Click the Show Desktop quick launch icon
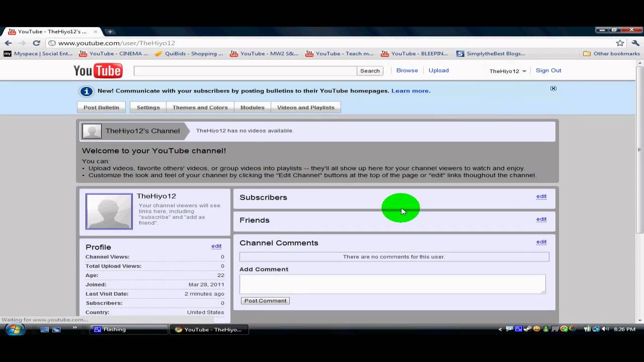Screen dimensions: 644x362 45,329
